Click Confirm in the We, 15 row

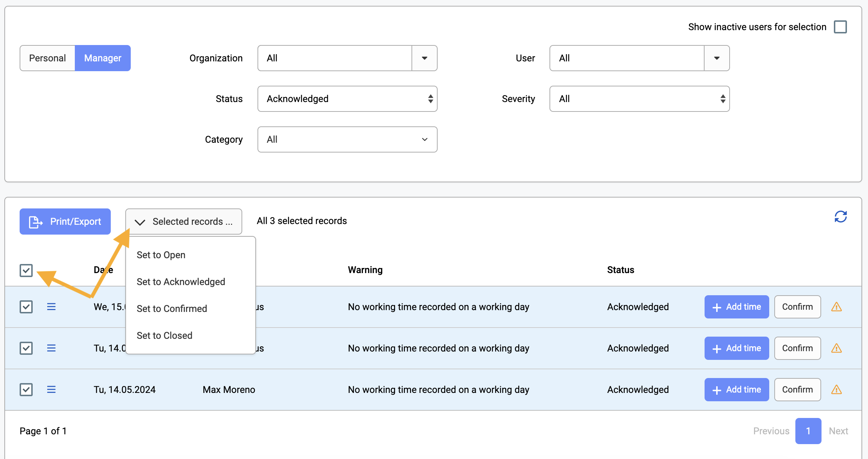coord(798,307)
